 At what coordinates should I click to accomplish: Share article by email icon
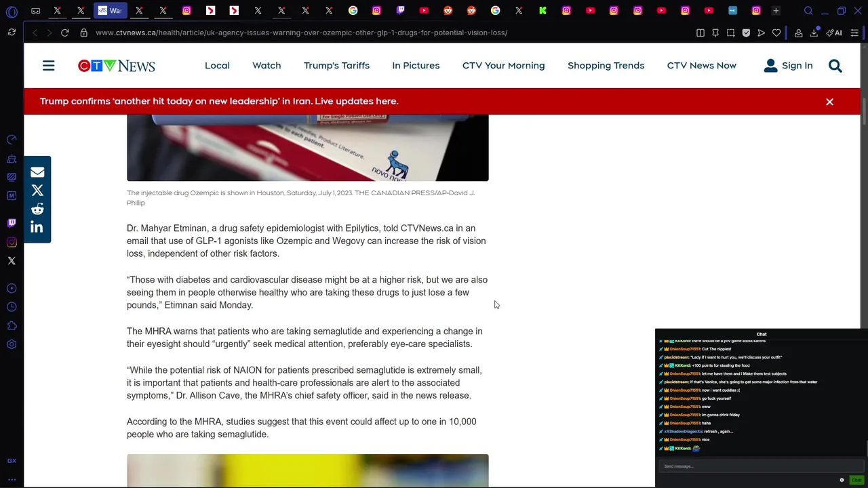point(37,172)
